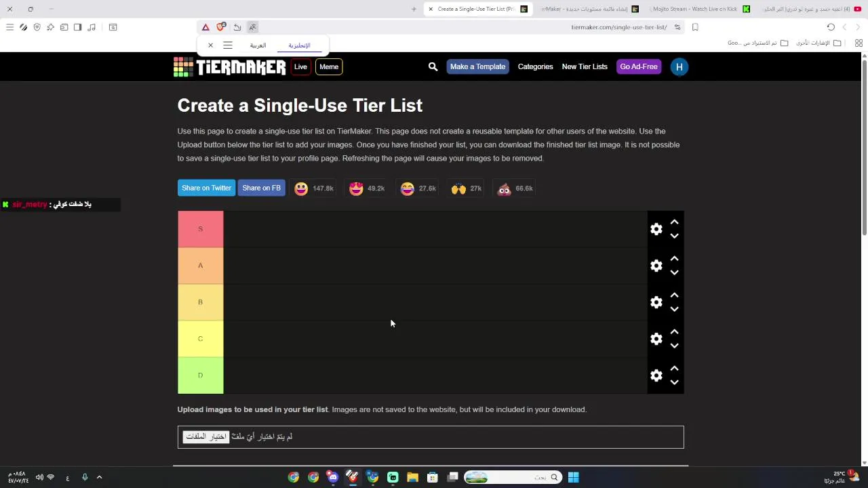
Task: Click laughing emoji reaction 27.6k
Action: click(x=418, y=188)
